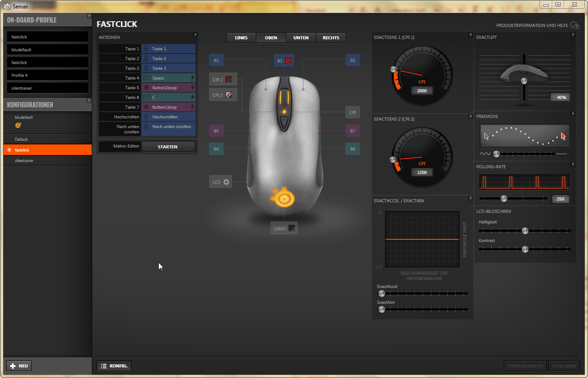Click the ExactAccel slider handle
Screen dimensions: 588x378
pyautogui.click(x=382, y=293)
